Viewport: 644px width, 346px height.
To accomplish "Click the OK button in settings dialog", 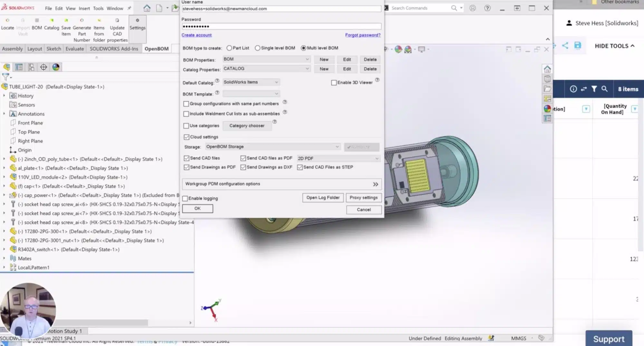I will 197,209.
